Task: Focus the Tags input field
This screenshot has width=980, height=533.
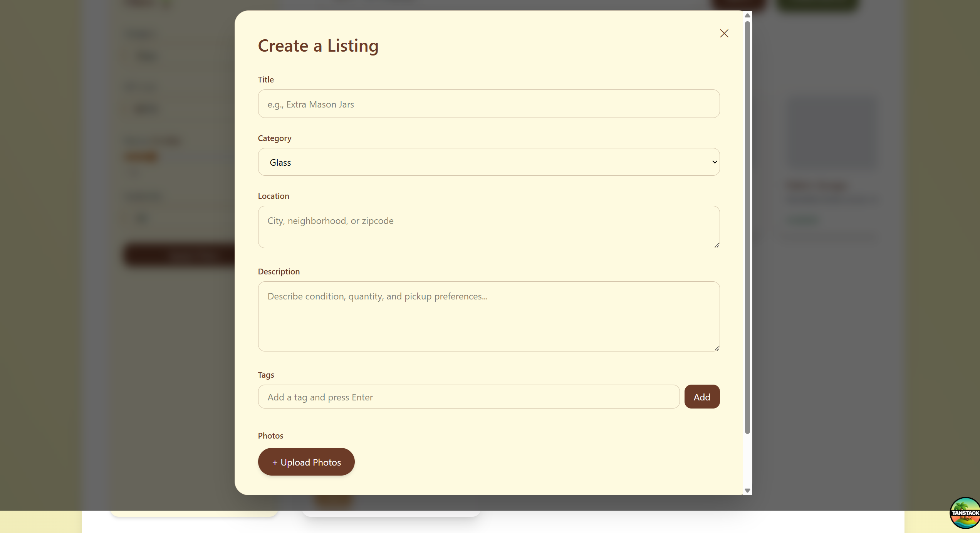Action: click(468, 397)
